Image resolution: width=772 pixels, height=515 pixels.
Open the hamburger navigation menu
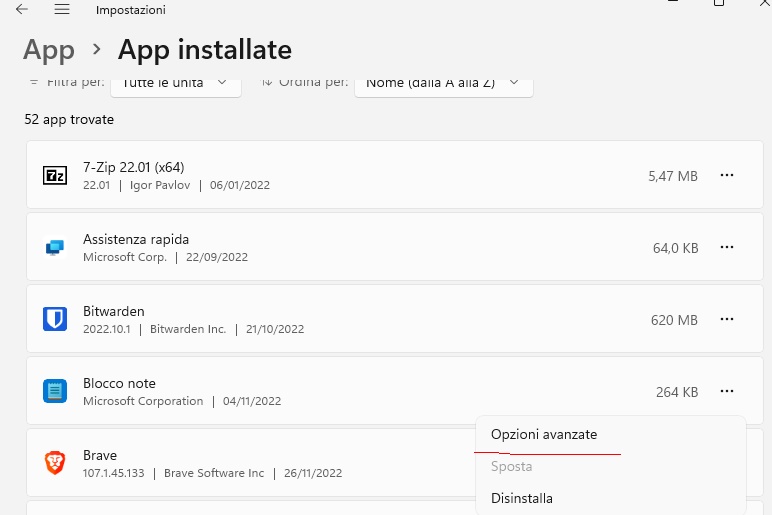(62, 9)
